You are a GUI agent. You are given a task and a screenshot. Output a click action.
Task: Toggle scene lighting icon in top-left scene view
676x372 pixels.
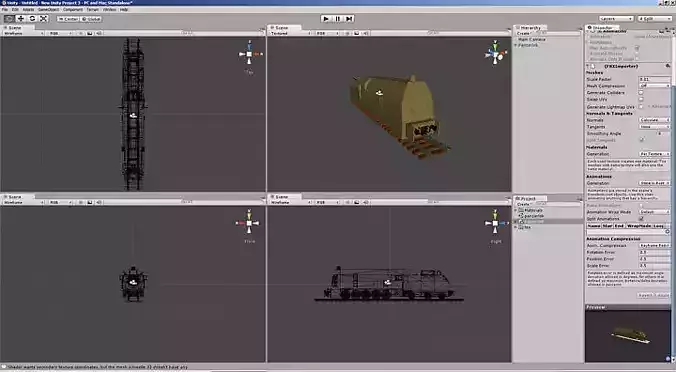pyautogui.click(x=81, y=33)
